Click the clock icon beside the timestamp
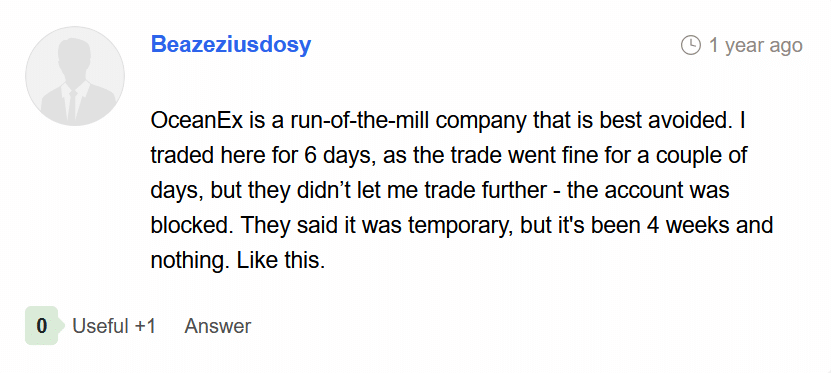This screenshot has width=831, height=373. pyautogui.click(x=691, y=45)
